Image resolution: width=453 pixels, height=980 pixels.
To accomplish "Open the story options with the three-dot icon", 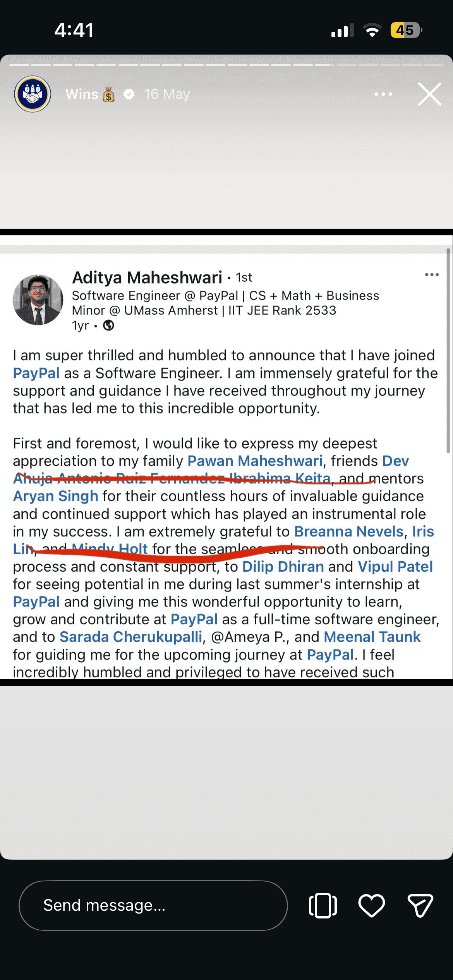I will [x=383, y=94].
